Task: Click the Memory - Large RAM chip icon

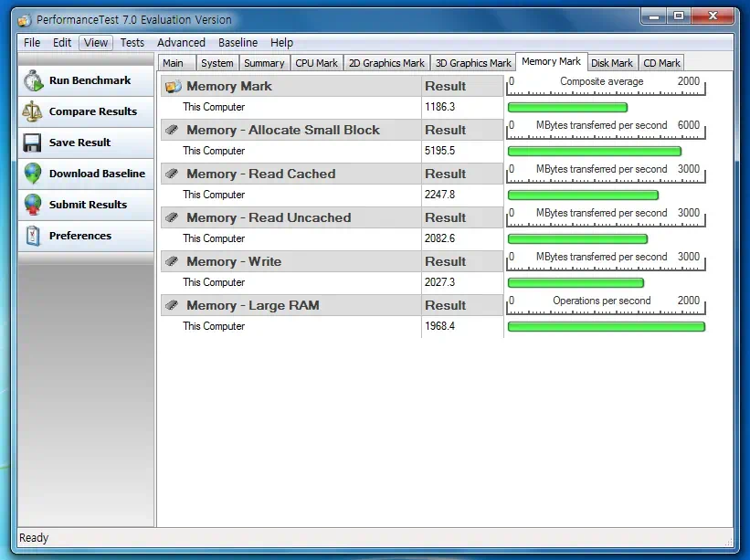Action: click(173, 305)
